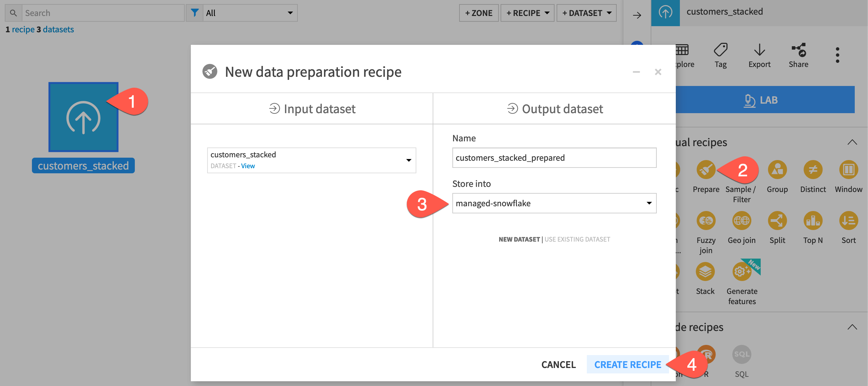868x386 pixels.
Task: Open the Group recipe
Action: [777, 170]
